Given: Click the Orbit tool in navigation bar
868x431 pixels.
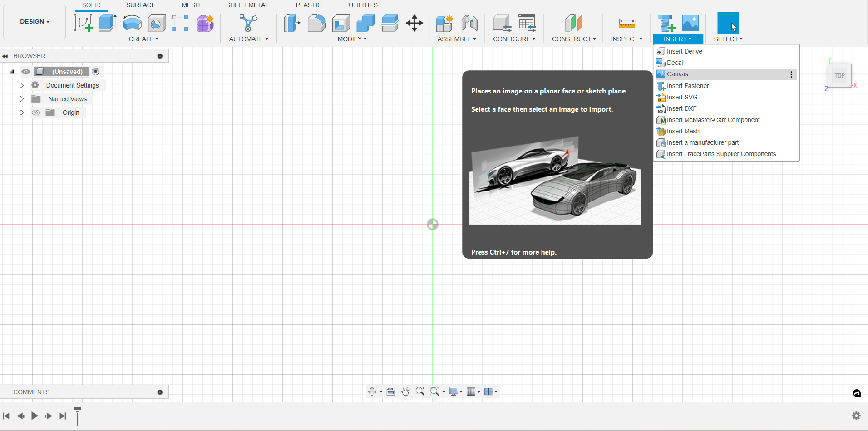Looking at the screenshot, I should [x=372, y=392].
